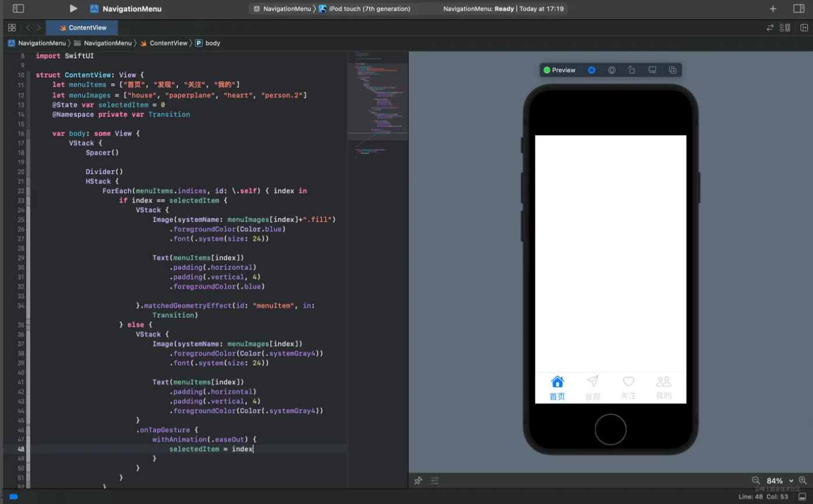
Task: Click the let menuItems array line
Action: 146,85
